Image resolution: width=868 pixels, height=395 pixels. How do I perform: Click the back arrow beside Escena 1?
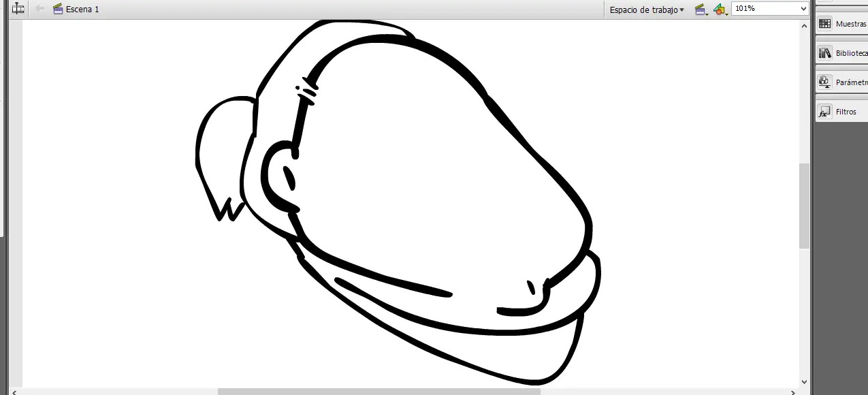(39, 9)
